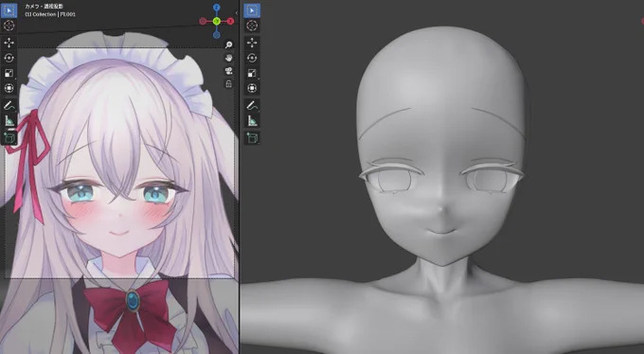Select the Measure ruler tool in right viewport
The width and height of the screenshot is (644, 354).
coord(252,121)
